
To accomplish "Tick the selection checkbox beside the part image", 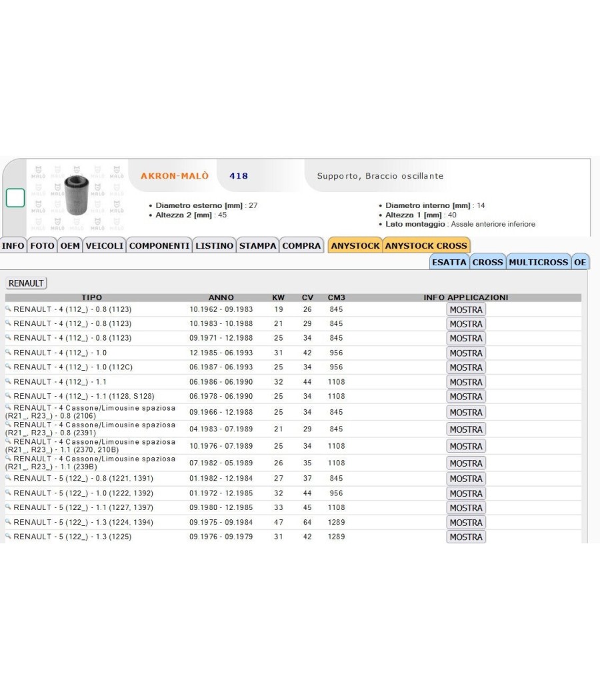I will click(15, 198).
